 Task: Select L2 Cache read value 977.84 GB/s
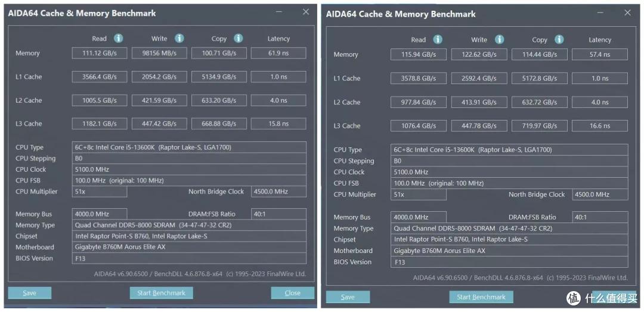click(x=419, y=102)
